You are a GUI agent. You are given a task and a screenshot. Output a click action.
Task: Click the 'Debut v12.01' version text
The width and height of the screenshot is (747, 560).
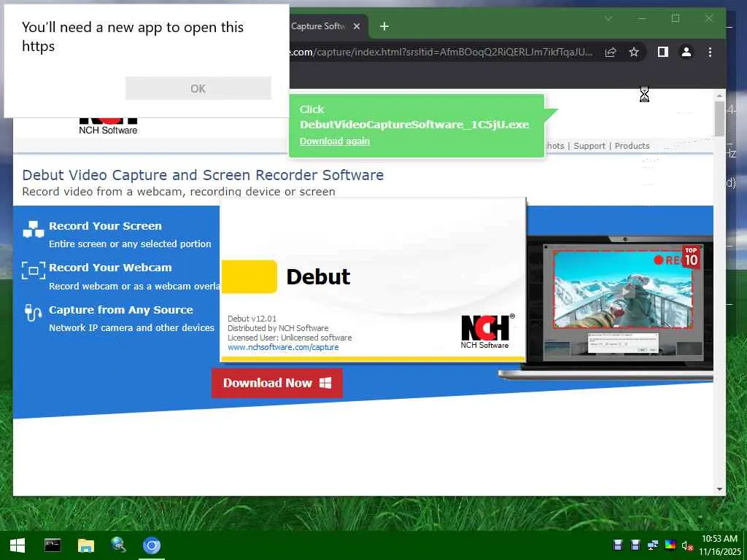pyautogui.click(x=252, y=319)
